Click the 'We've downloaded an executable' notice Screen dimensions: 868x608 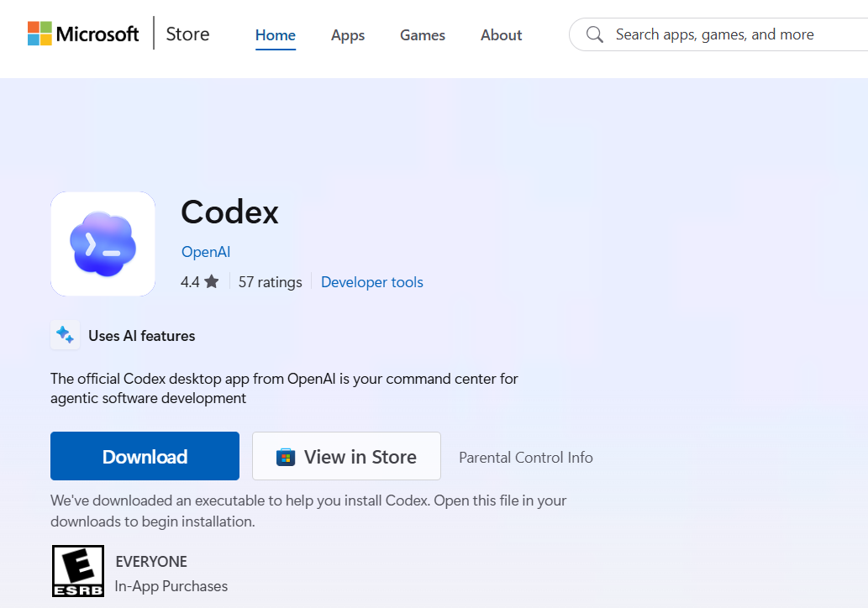tap(308, 511)
